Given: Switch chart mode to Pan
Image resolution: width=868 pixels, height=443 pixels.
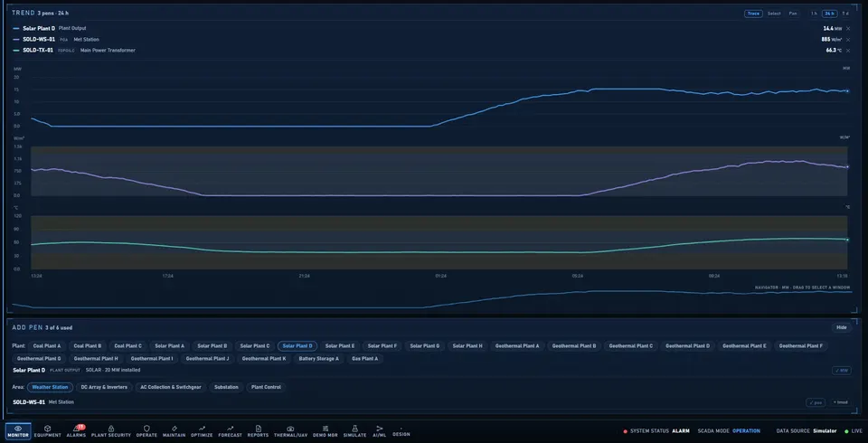Looking at the screenshot, I should pyautogui.click(x=793, y=14).
